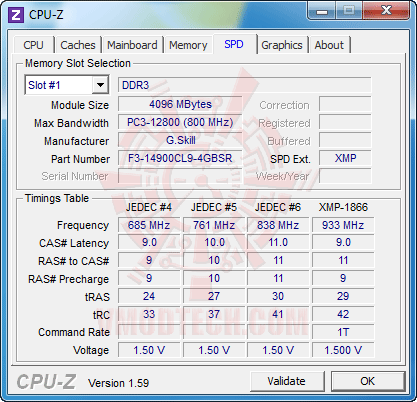Click the Command Rate row label
This screenshot has width=417, height=402.
point(74,332)
